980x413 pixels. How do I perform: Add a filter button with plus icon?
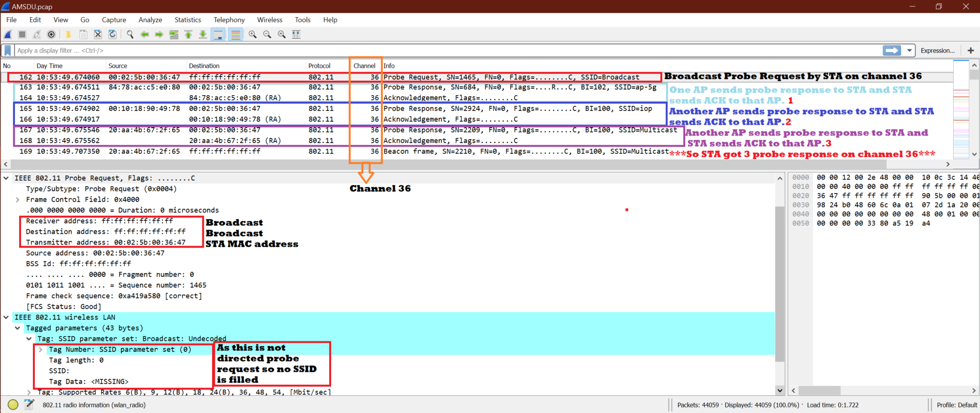tap(971, 50)
